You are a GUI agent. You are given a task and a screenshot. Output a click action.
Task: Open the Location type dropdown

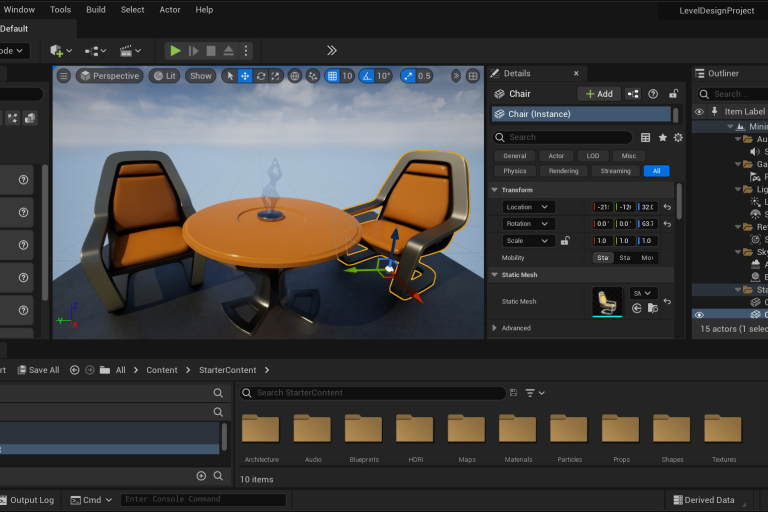point(528,207)
